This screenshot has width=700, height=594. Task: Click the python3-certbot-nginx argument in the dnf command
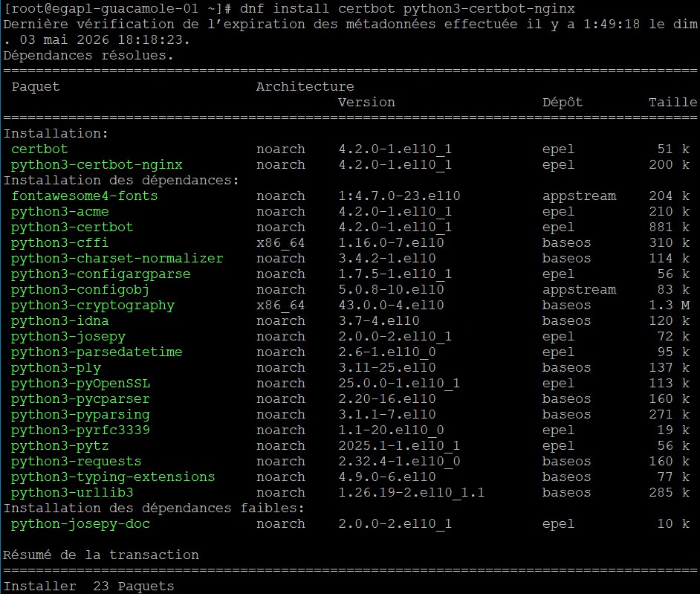pyautogui.click(x=489, y=8)
